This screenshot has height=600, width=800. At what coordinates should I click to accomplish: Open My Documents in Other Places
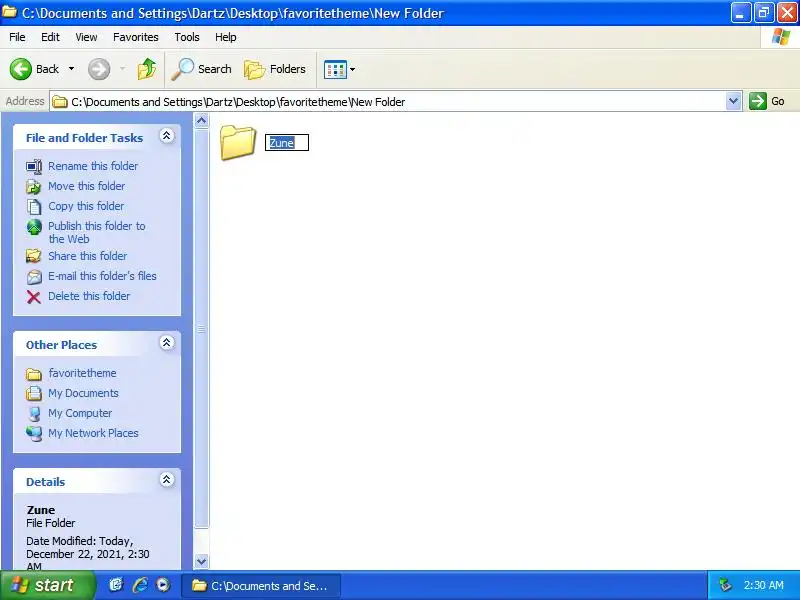84,393
